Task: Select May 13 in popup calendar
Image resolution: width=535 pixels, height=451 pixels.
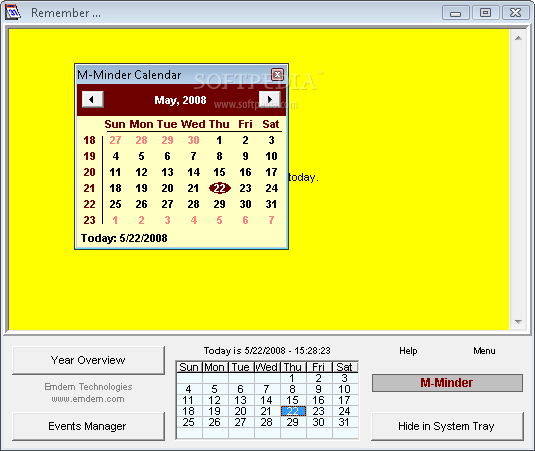Action: coord(167,172)
